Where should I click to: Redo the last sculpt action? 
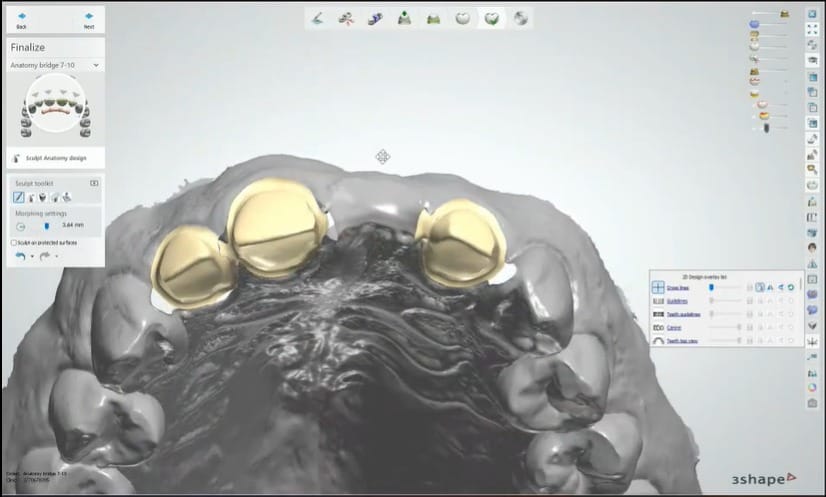[x=45, y=256]
